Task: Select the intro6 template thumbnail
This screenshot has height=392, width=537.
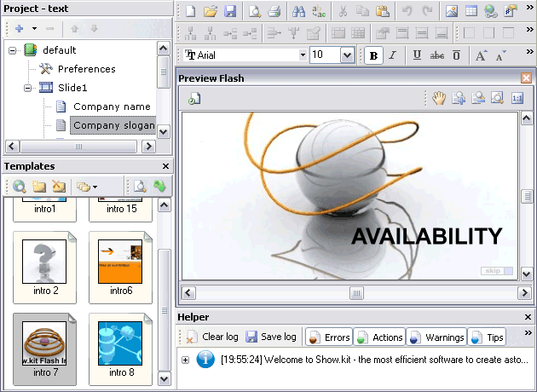Action: pyautogui.click(x=120, y=268)
